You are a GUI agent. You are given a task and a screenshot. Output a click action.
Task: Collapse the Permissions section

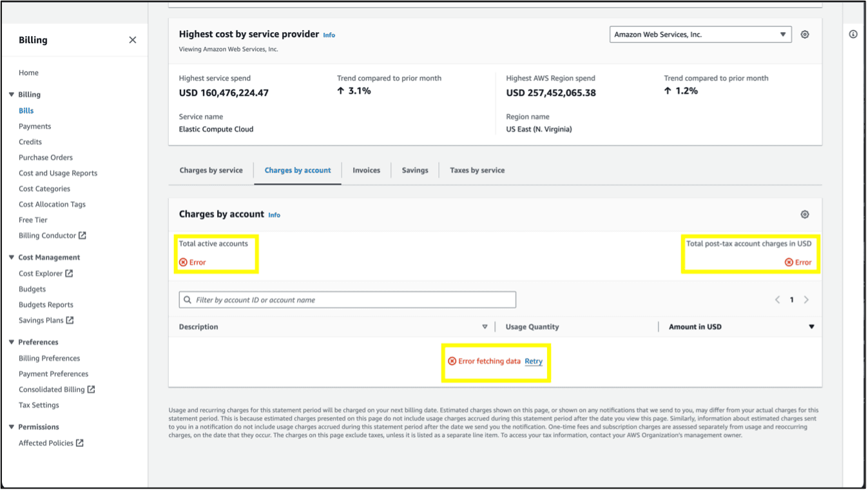tap(12, 427)
